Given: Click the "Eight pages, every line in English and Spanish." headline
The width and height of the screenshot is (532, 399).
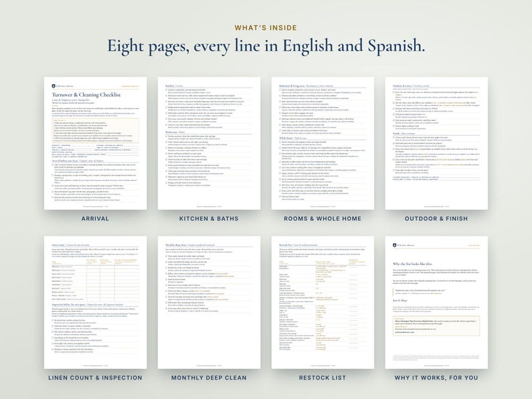Looking at the screenshot, I should pos(266,46).
